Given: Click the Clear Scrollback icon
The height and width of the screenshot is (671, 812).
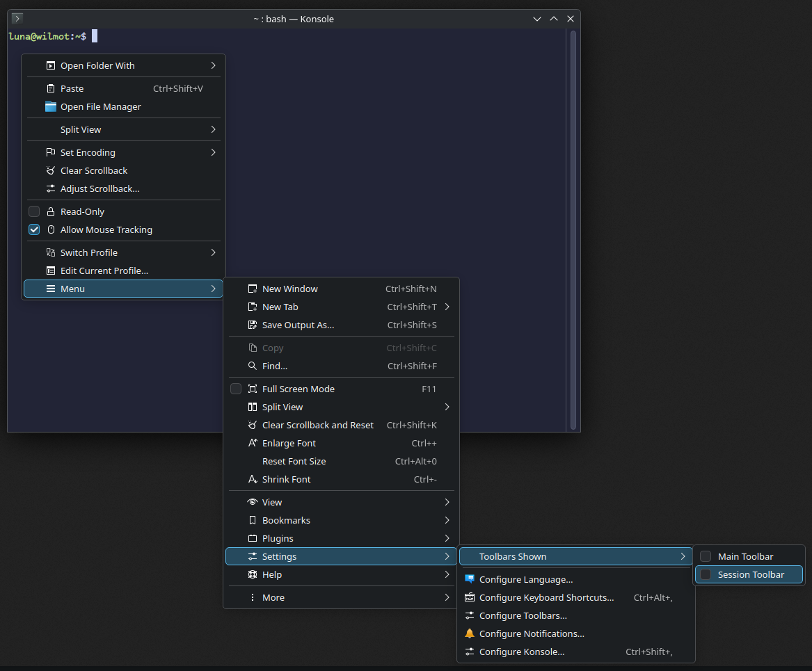Looking at the screenshot, I should 50,170.
